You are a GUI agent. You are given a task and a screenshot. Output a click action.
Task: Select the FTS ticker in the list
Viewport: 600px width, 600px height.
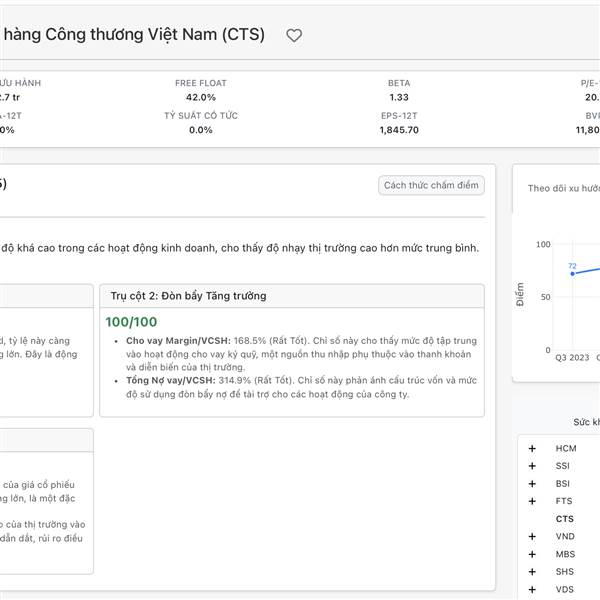point(564,501)
